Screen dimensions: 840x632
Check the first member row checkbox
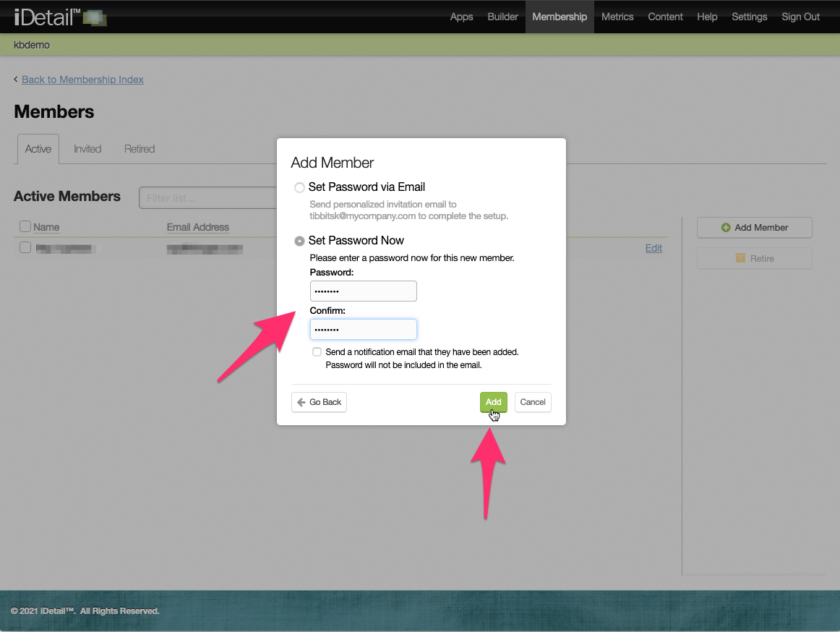coord(25,247)
